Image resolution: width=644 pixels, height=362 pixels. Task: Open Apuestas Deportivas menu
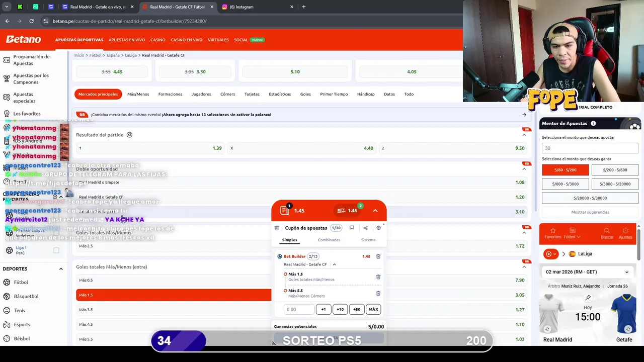pyautogui.click(x=79, y=40)
